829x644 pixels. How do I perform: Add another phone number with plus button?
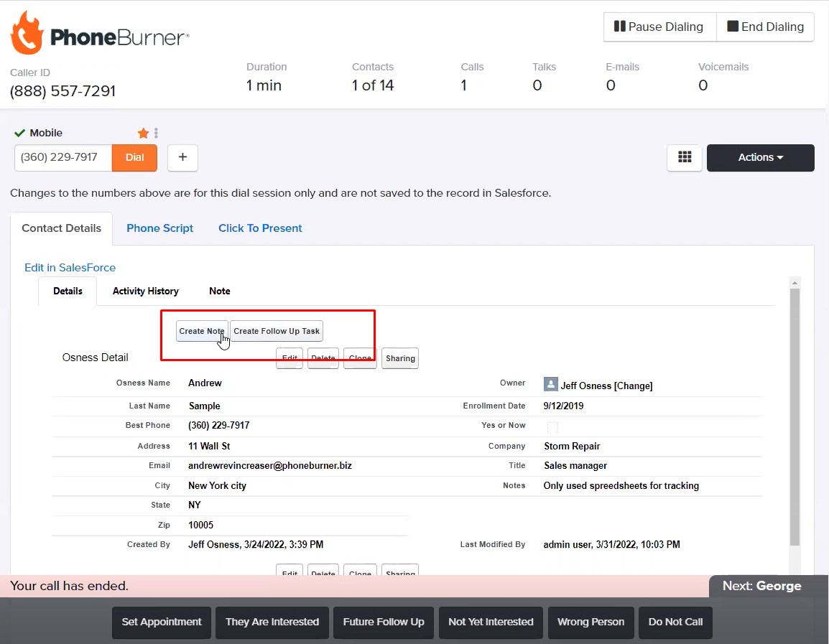point(182,157)
